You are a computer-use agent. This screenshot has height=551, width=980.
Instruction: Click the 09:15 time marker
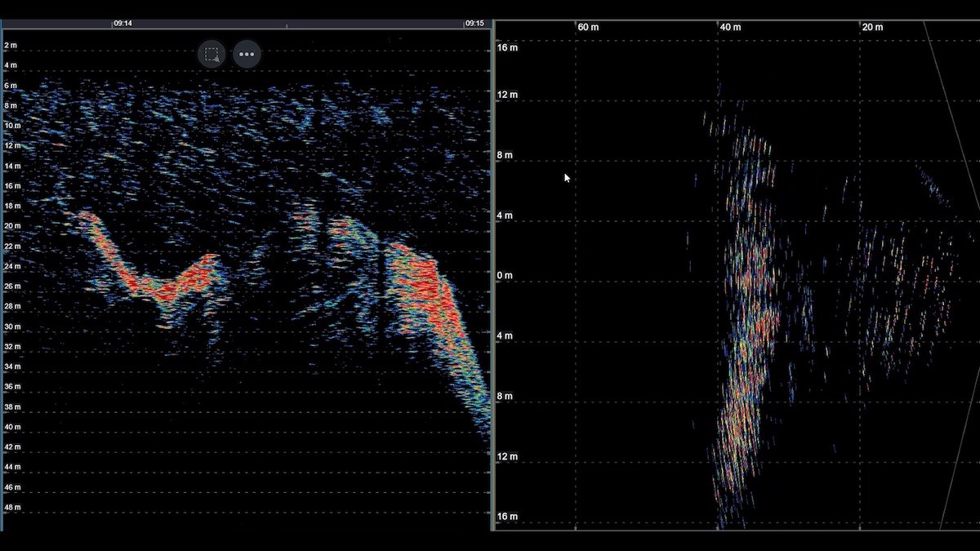pos(474,24)
